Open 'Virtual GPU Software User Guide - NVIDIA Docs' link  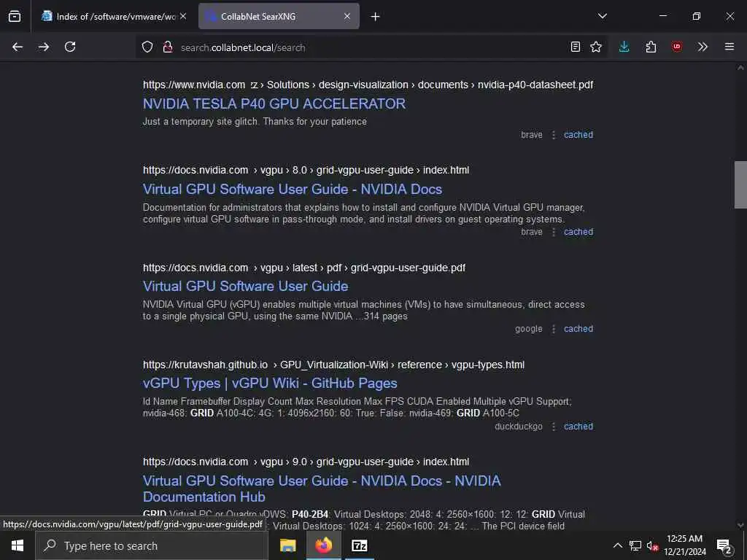(x=293, y=189)
